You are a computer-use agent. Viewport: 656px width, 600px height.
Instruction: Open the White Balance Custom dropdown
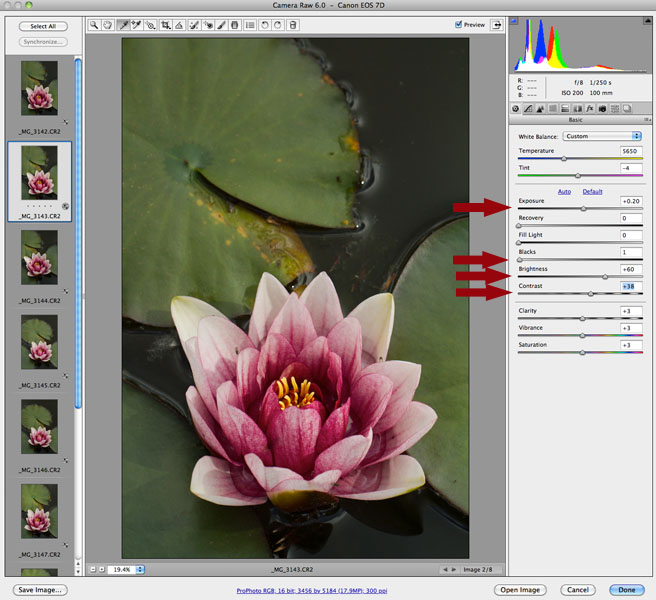pos(602,136)
